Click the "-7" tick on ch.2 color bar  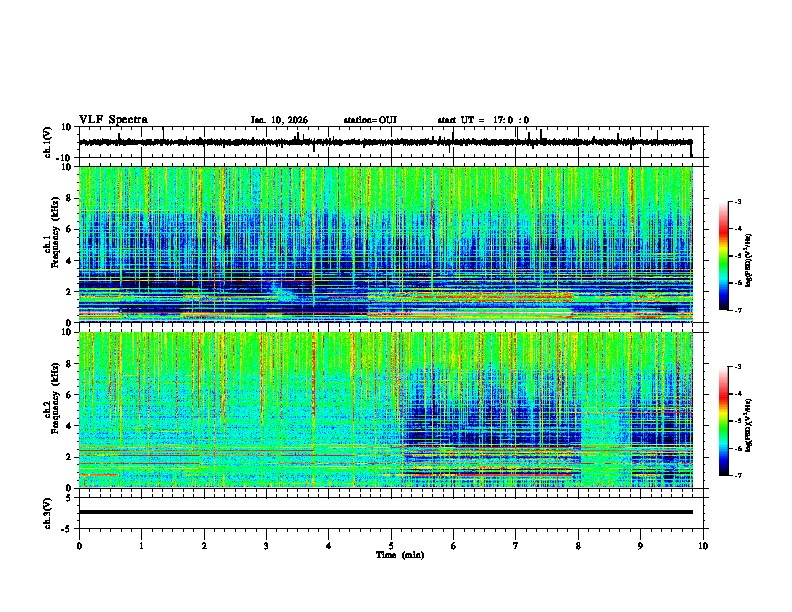(x=738, y=475)
